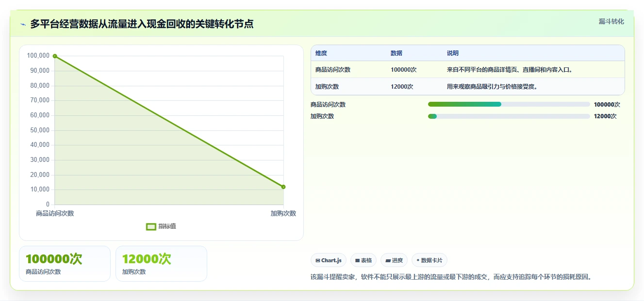Click the panel title 多平台经营数据
This screenshot has width=644, height=301.
[x=142, y=24]
